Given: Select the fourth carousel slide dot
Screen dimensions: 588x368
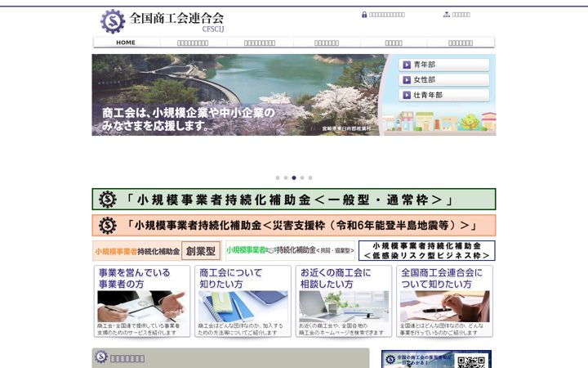Looking at the screenshot, I should tap(302, 178).
